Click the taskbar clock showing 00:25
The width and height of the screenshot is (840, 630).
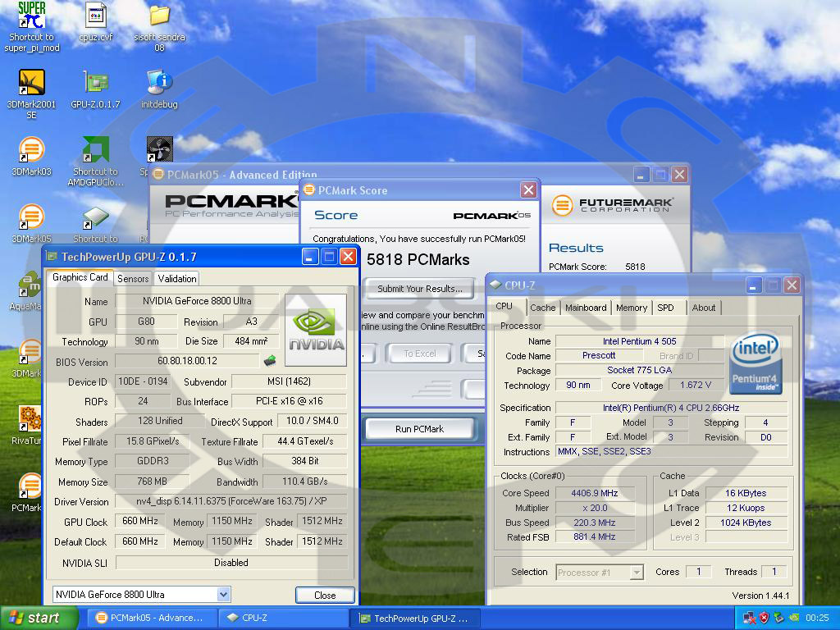817,618
